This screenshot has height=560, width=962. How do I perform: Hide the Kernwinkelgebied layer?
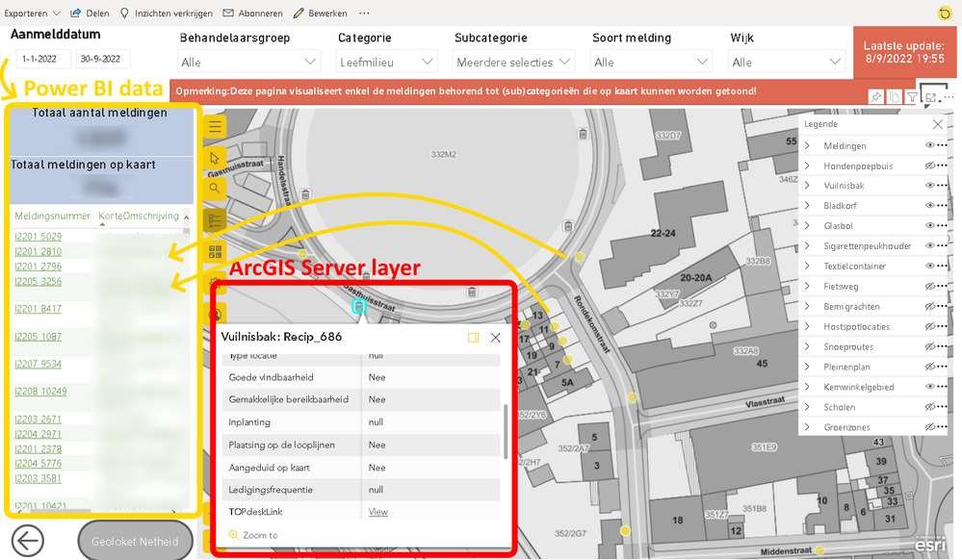930,387
